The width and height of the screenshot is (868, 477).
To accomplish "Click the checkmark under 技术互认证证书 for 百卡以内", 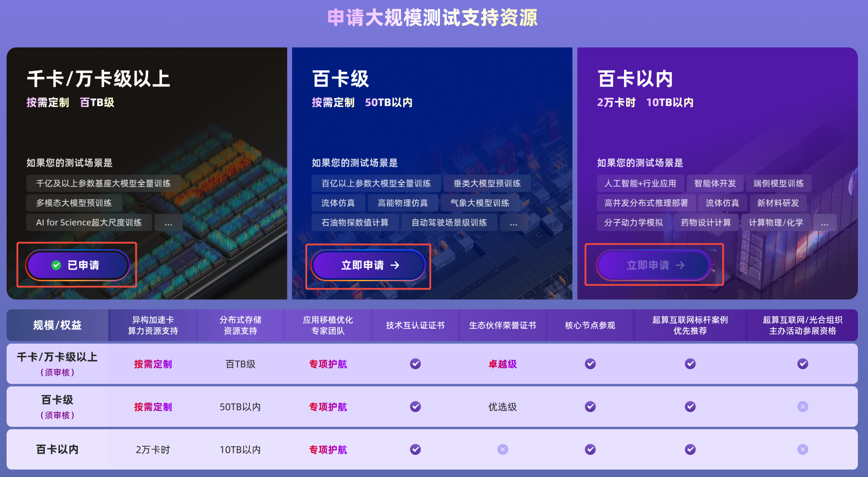I will (x=416, y=449).
